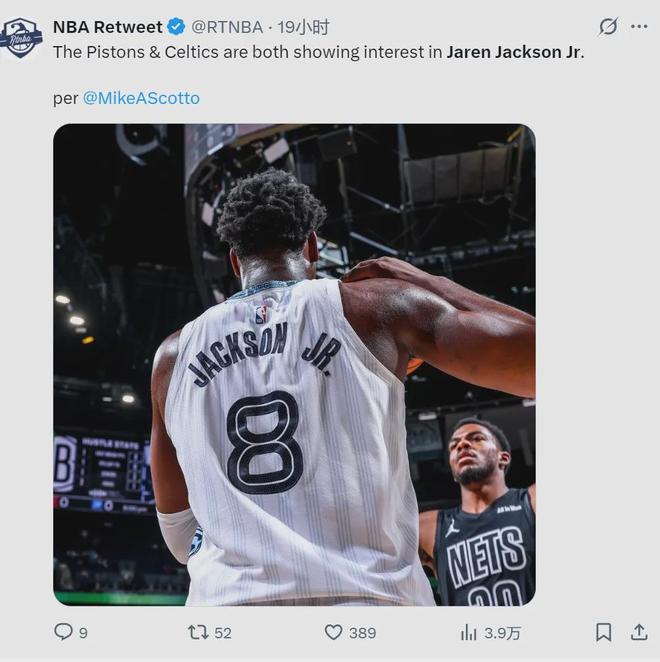Viewport: 660px width, 662px height.
Task: Click the 52 retweet count
Action: [223, 633]
